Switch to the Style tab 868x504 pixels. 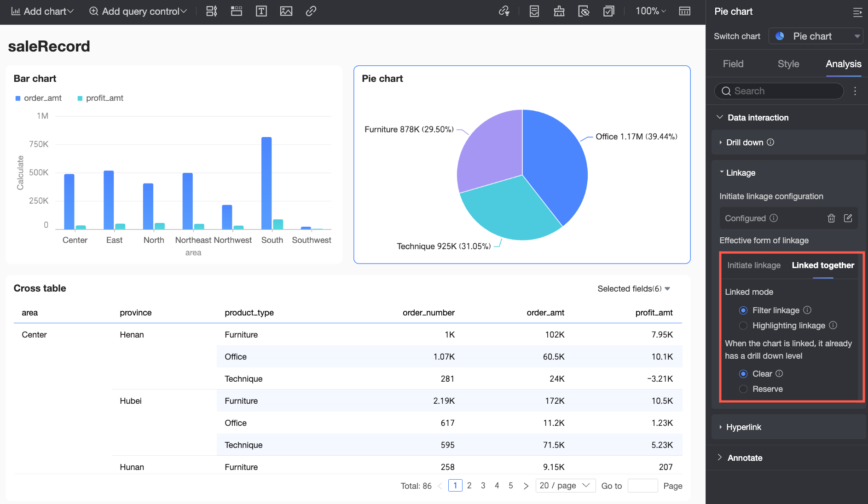pyautogui.click(x=788, y=64)
